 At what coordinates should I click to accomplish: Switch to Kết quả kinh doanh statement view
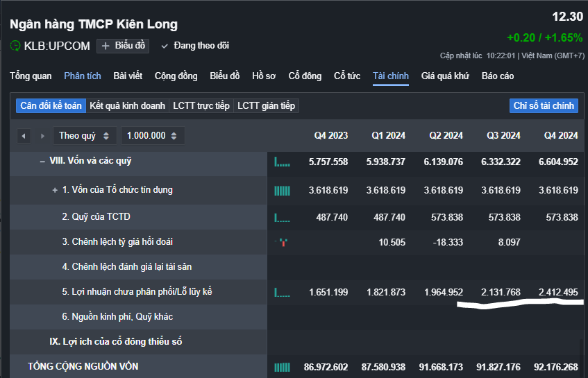128,106
